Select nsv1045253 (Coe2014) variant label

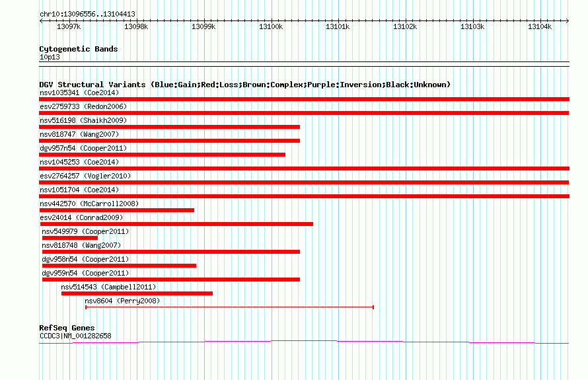coord(79,162)
